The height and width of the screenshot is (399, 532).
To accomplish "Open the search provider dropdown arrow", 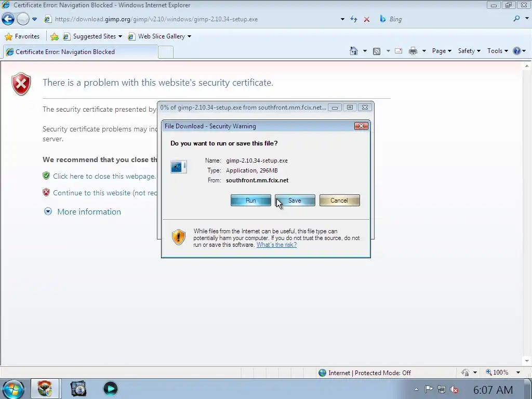I will coord(527,19).
